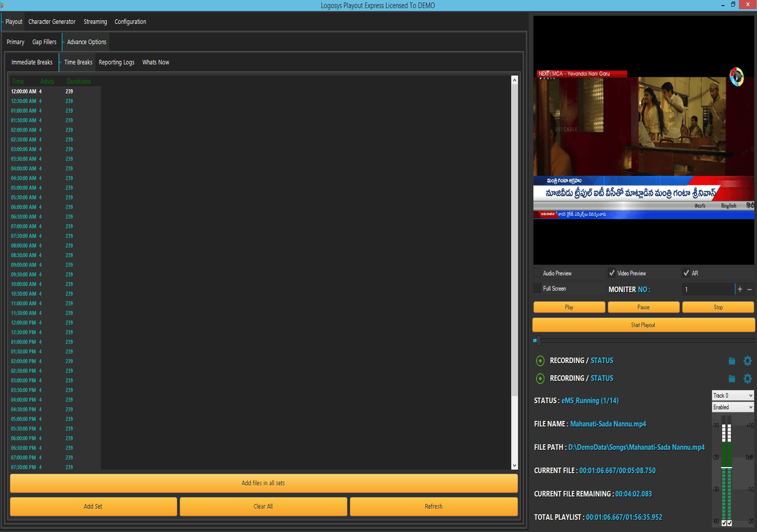Increase monitor number with plus icon
Viewport: 757px width, 532px height.
[740, 289]
